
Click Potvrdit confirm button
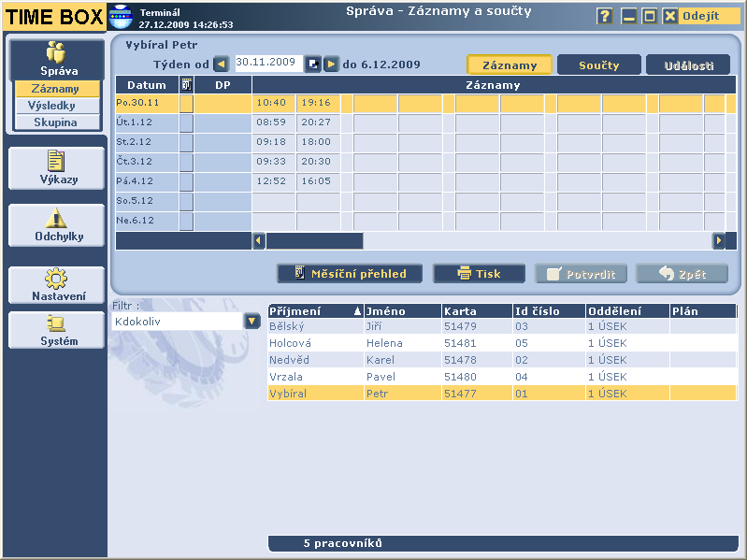(581, 274)
